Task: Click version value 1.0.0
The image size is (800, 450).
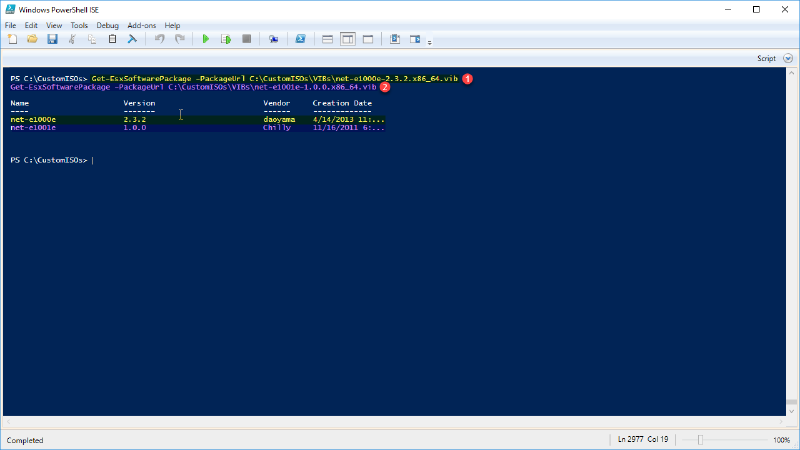Action: coord(135,128)
